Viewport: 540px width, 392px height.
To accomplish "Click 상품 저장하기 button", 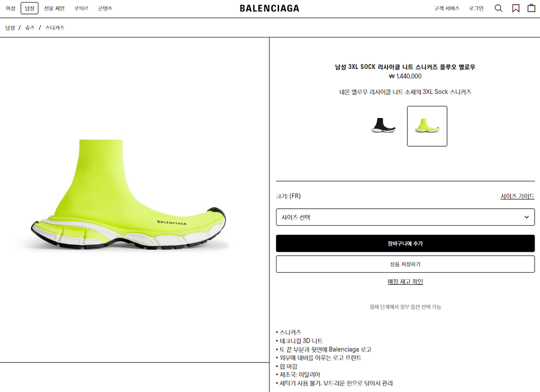I will pyautogui.click(x=405, y=264).
